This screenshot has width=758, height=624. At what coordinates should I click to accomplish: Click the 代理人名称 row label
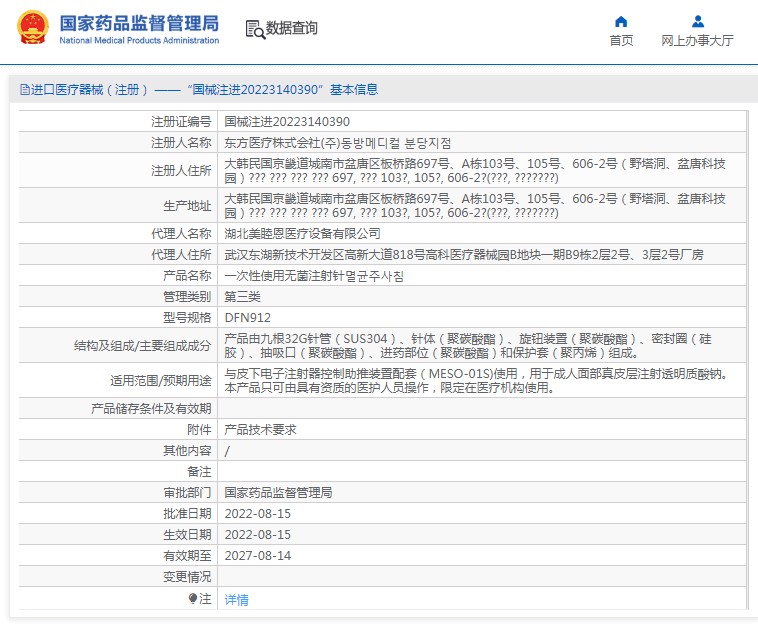pos(181,234)
